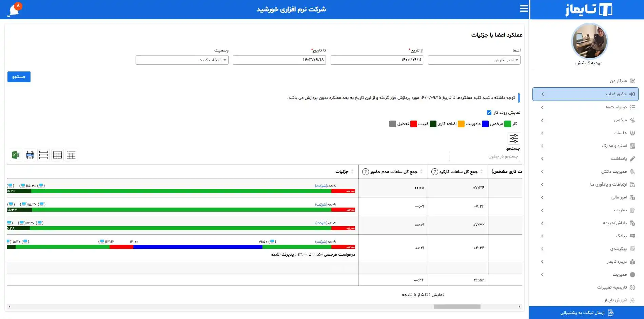Switch to the row list view icon
Screen dimensions: 644x319
(x=43, y=155)
